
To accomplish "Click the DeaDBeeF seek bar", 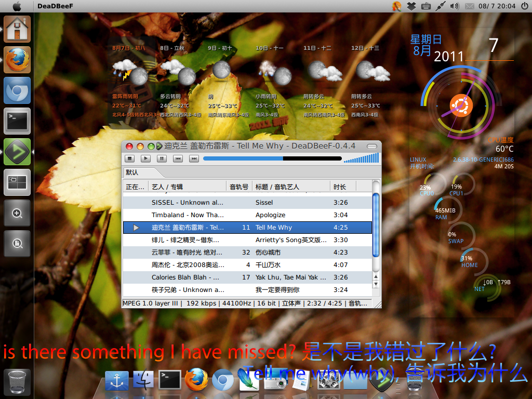I will pyautogui.click(x=272, y=158).
